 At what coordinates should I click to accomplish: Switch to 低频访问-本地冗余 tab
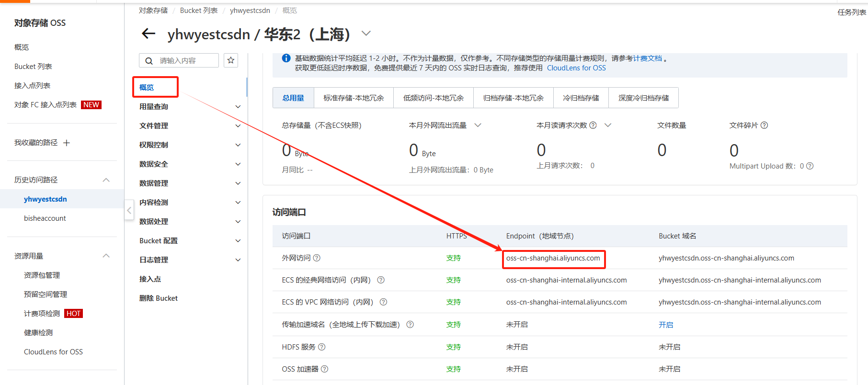tap(434, 98)
